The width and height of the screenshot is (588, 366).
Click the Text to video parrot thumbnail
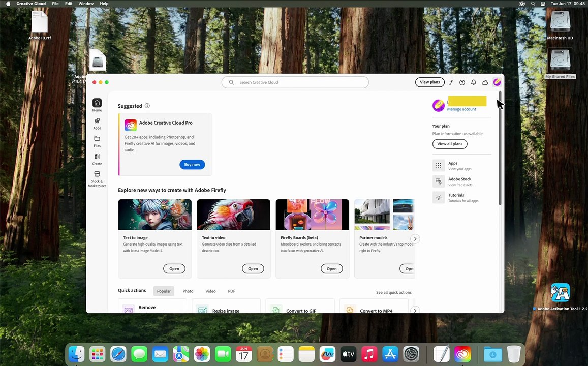(x=234, y=215)
